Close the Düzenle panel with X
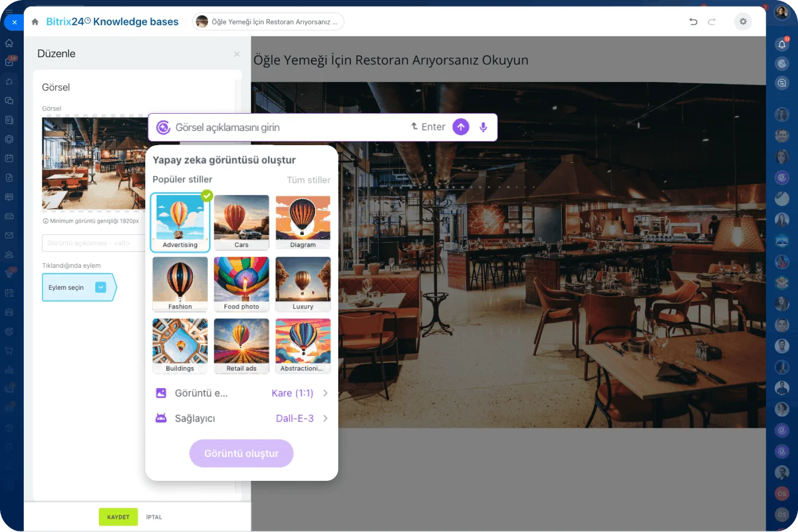 click(x=236, y=54)
